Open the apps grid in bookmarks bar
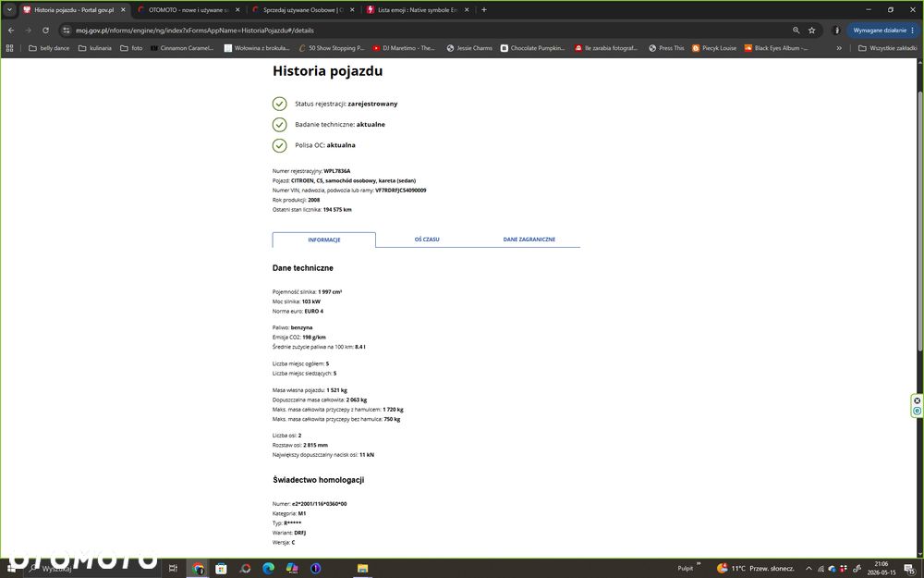 tap(9, 48)
